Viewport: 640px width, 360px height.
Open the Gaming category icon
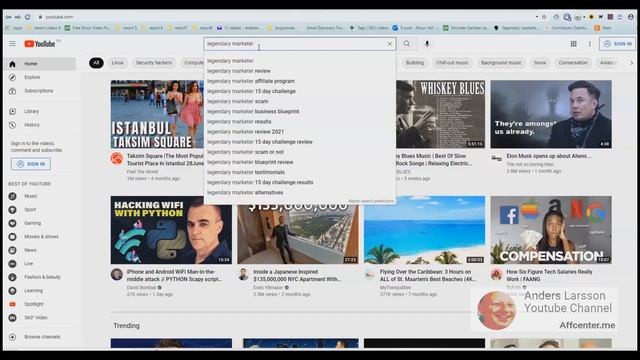pos(13,223)
